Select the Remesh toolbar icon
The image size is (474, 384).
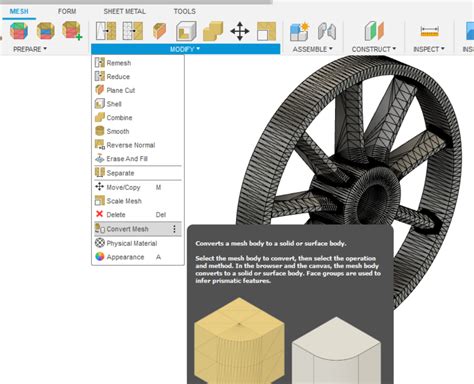pos(106,31)
